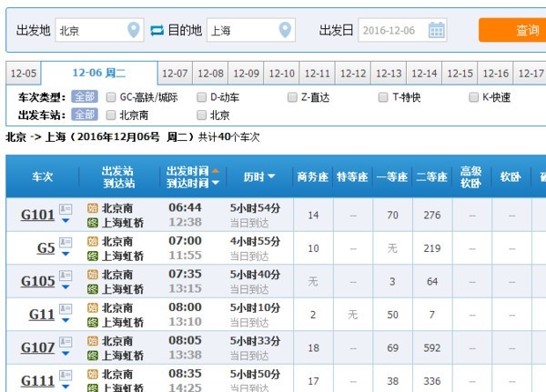Click the orange 查询 search button
This screenshot has width=546, height=392.
[x=512, y=30]
